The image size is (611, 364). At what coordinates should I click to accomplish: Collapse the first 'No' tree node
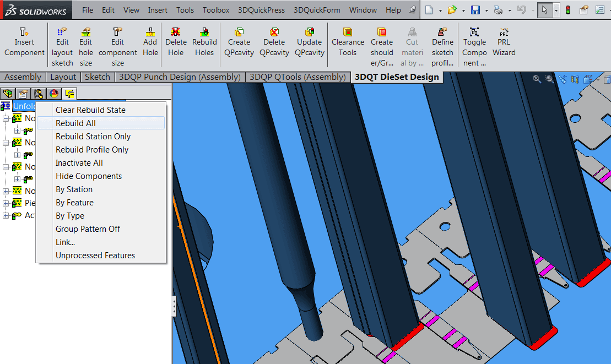coord(6,118)
